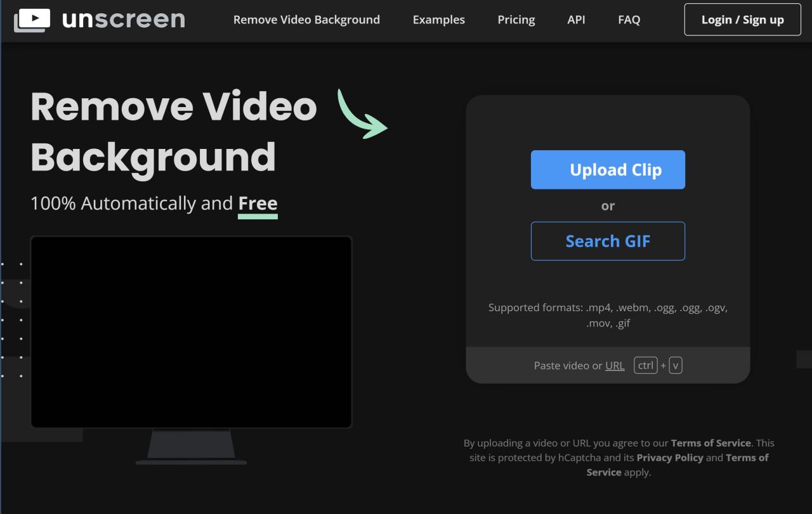
Task: Open Terms of Service after "agree to our"
Action: [710, 443]
